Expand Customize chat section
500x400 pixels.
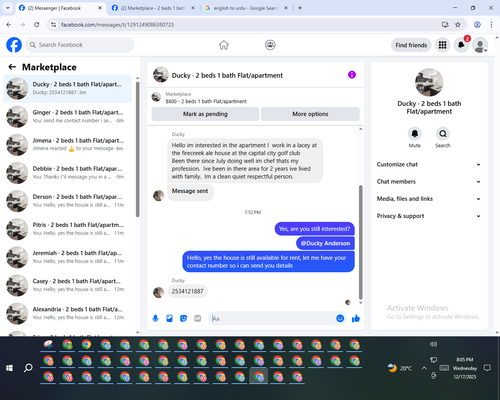[x=429, y=164]
